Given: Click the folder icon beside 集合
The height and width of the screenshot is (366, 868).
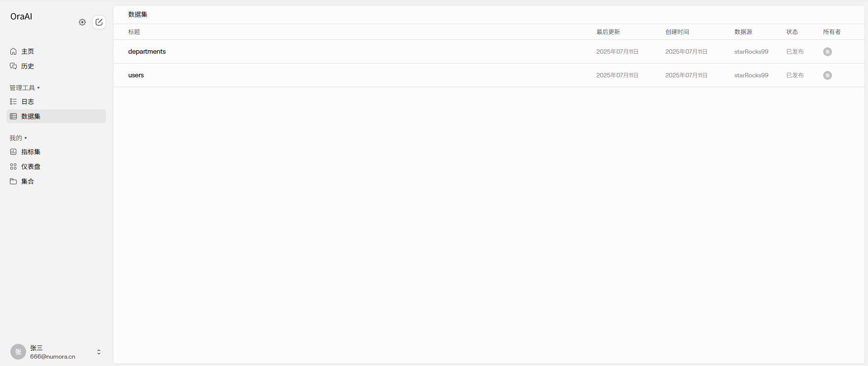Looking at the screenshot, I should [x=13, y=181].
